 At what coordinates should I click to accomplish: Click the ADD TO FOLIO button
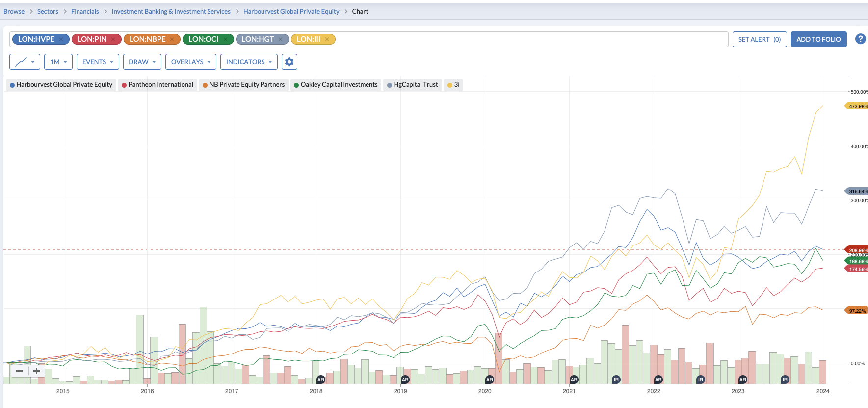point(818,39)
